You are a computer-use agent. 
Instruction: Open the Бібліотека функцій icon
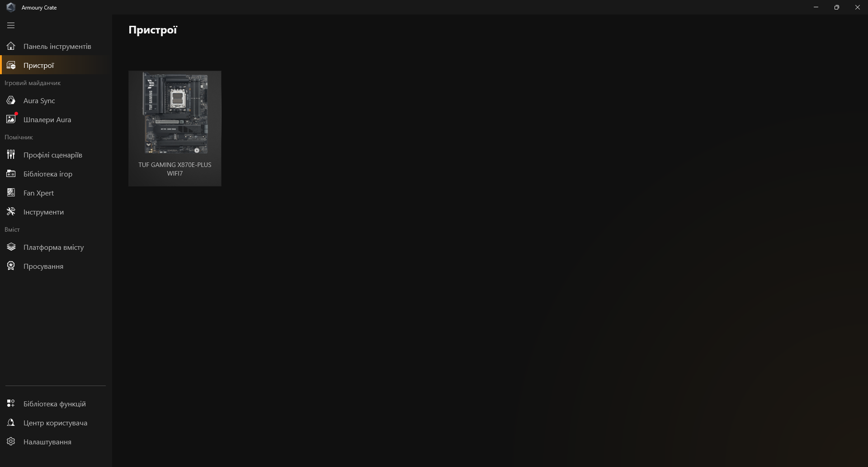[x=11, y=404]
